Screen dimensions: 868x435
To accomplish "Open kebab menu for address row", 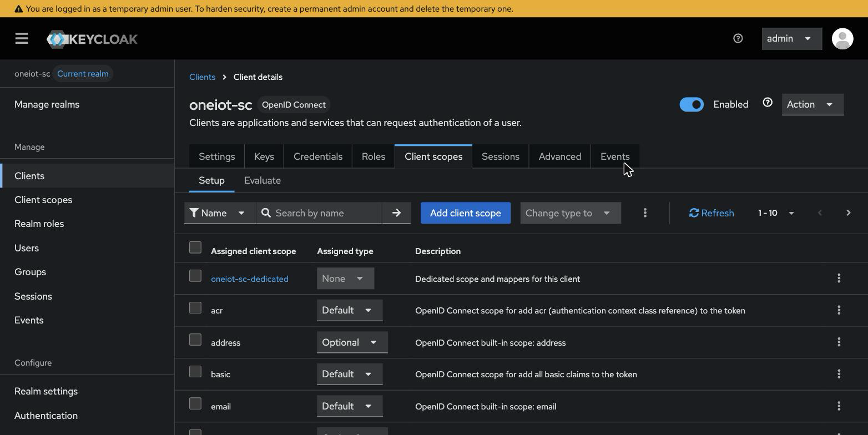I will (839, 342).
